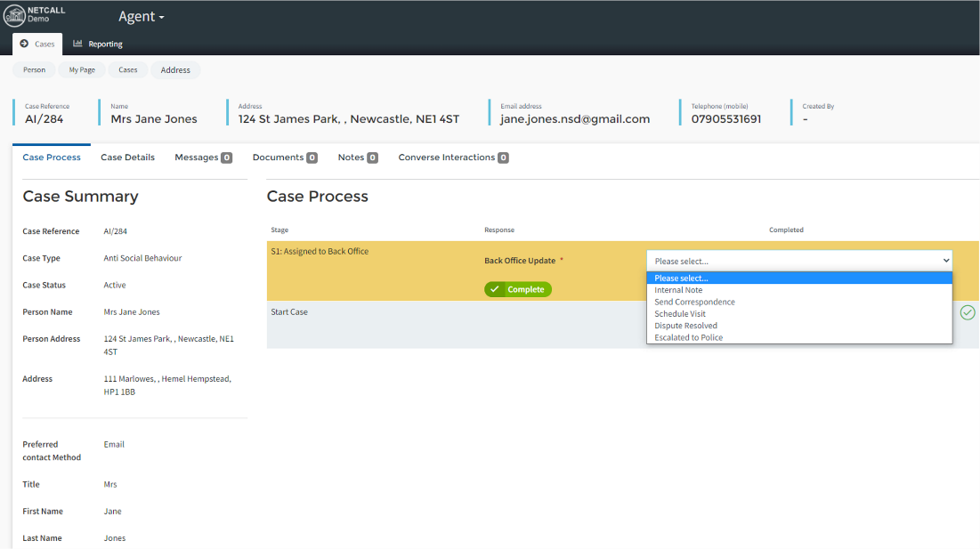Viewport: 980px width, 549px height.
Task: Click the green completed checkmark on Start Case
Action: [x=968, y=312]
